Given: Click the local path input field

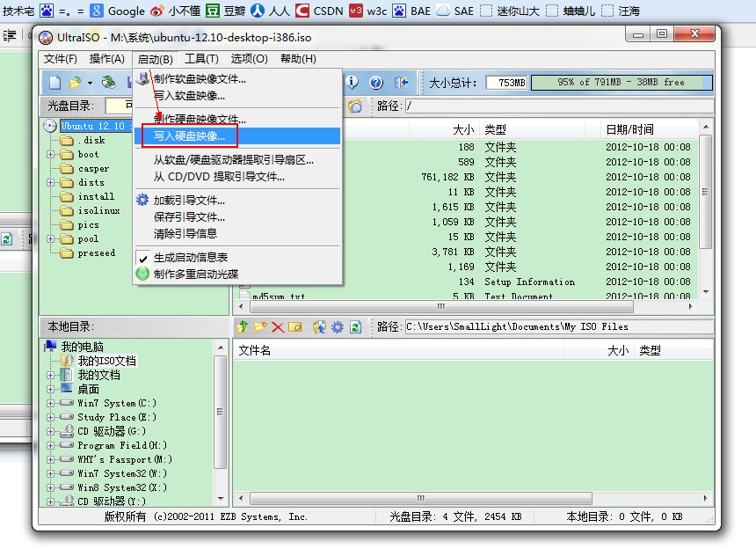Looking at the screenshot, I should point(558,327).
